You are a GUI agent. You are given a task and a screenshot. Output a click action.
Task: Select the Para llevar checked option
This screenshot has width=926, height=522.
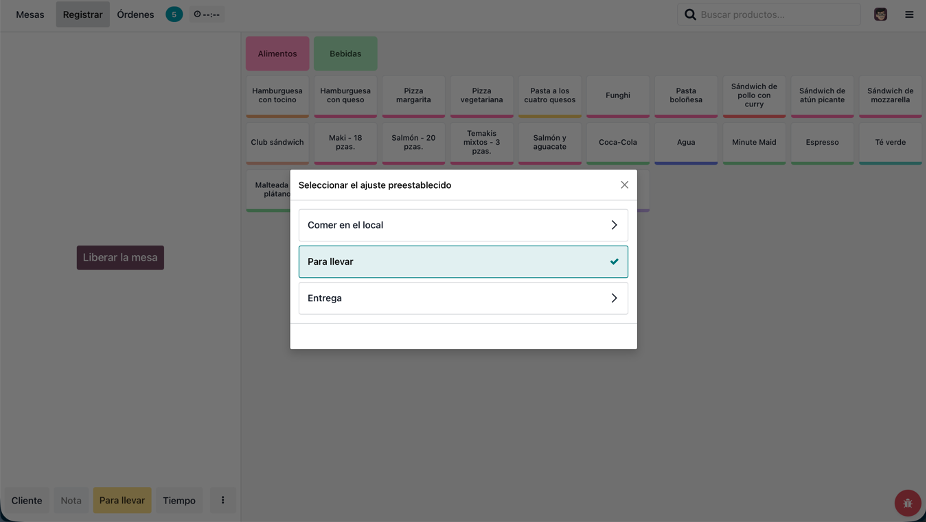(463, 262)
